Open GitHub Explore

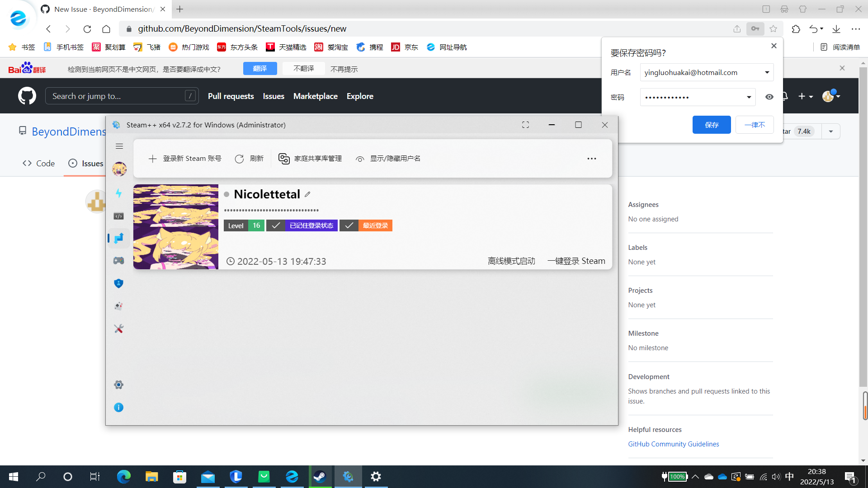(360, 96)
